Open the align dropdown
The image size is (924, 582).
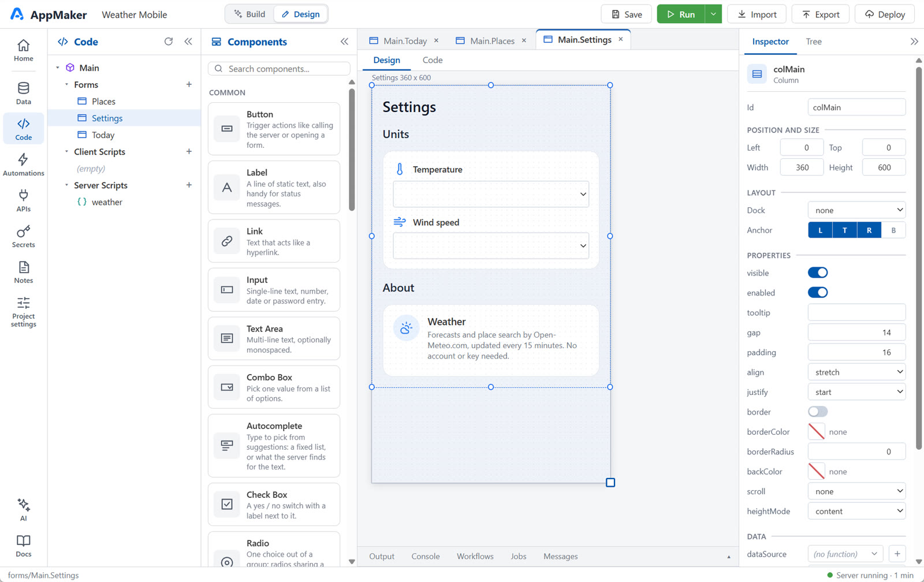click(x=856, y=372)
